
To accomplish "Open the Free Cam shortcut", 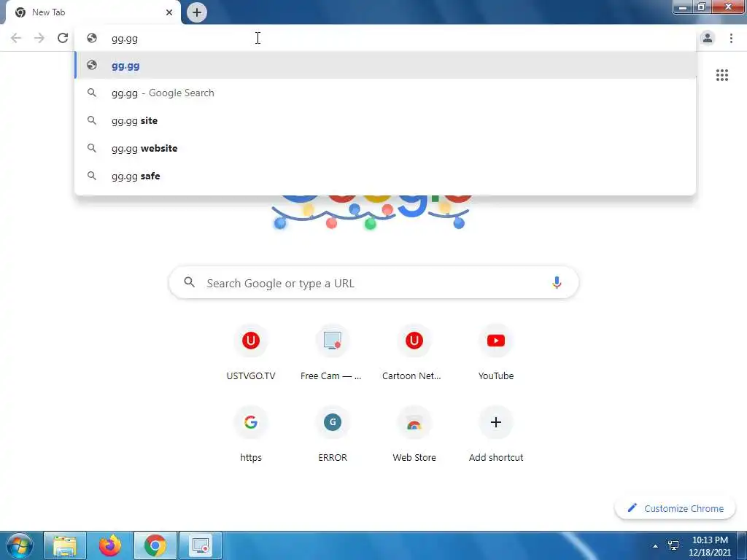I will pyautogui.click(x=332, y=354).
